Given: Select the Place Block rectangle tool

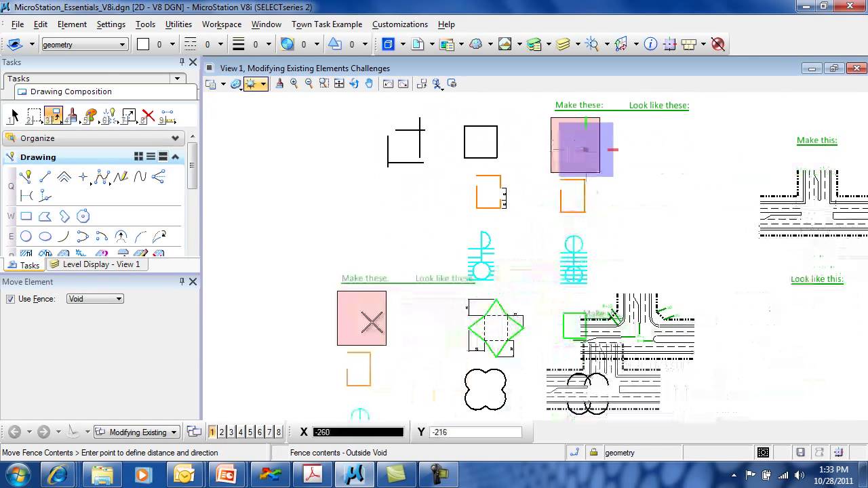Looking at the screenshot, I should click(x=26, y=216).
